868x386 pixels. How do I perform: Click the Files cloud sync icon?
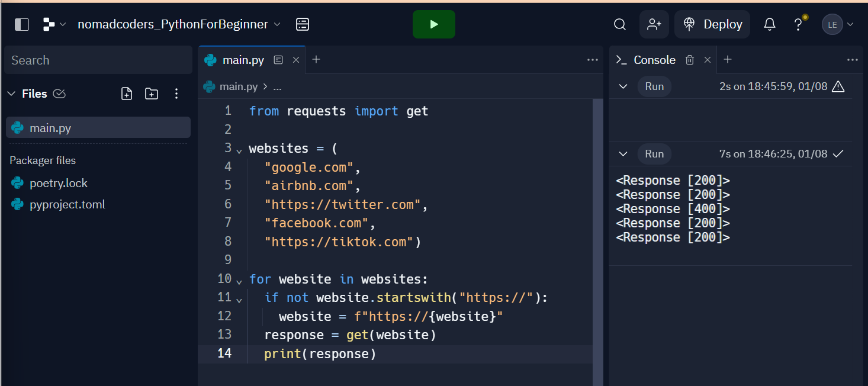(x=59, y=94)
